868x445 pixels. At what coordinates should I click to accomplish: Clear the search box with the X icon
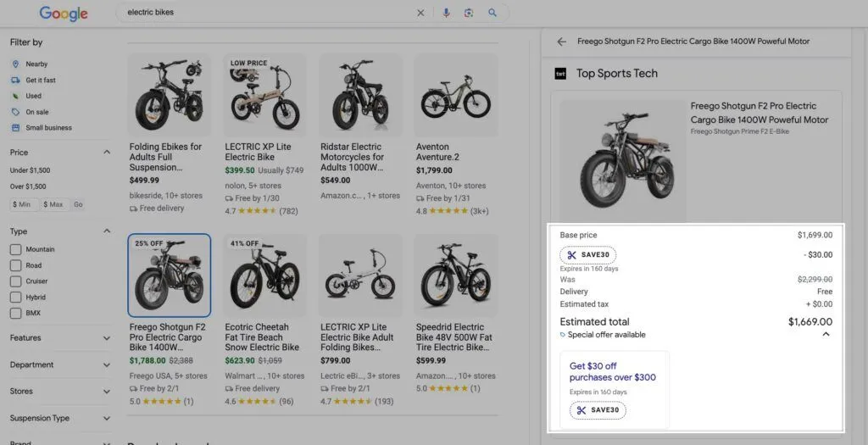tap(420, 13)
